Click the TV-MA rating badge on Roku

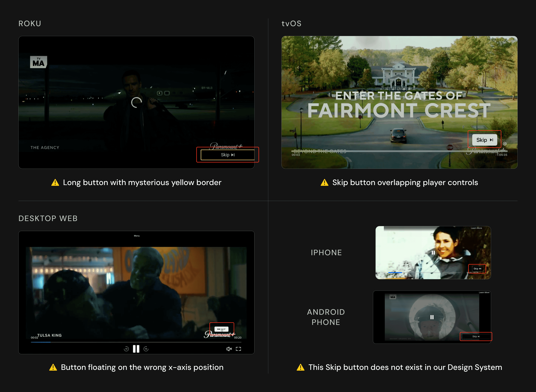38,62
